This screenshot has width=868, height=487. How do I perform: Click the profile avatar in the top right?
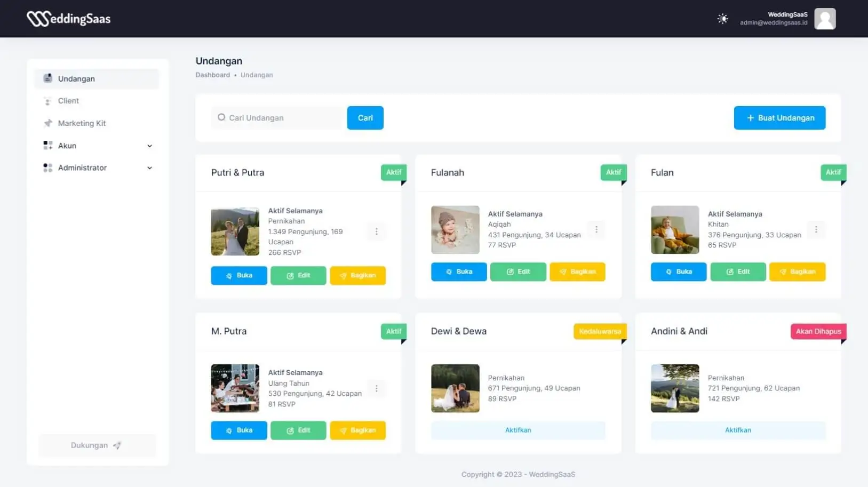[825, 19]
